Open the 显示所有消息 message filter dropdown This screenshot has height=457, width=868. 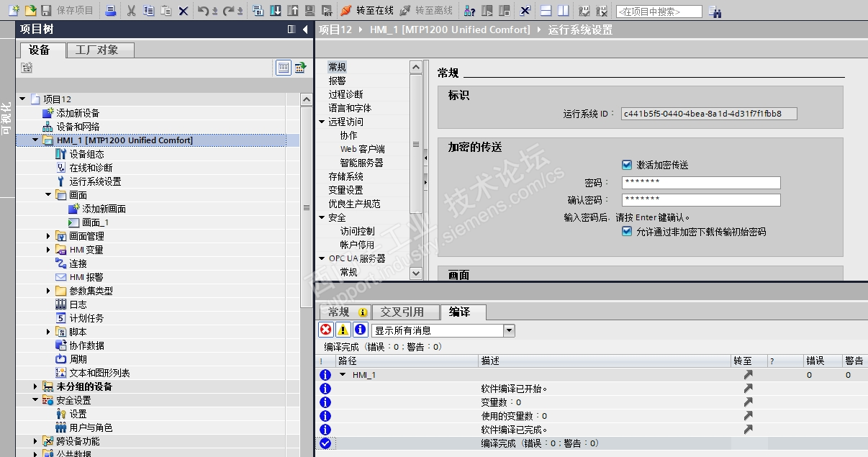pyautogui.click(x=510, y=330)
